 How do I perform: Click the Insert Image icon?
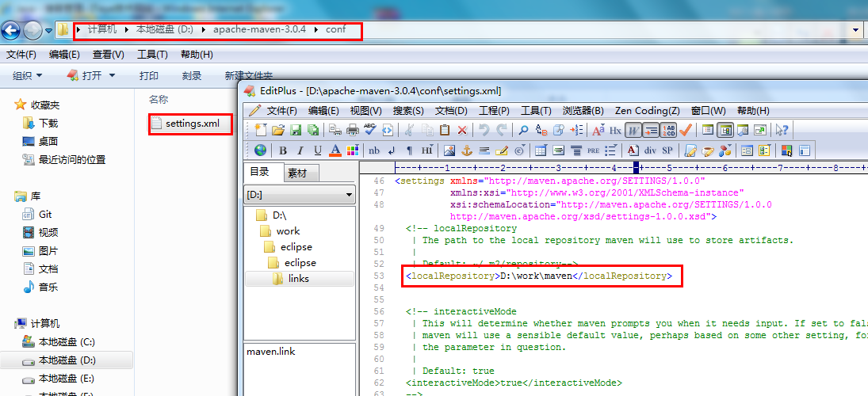coord(449,150)
